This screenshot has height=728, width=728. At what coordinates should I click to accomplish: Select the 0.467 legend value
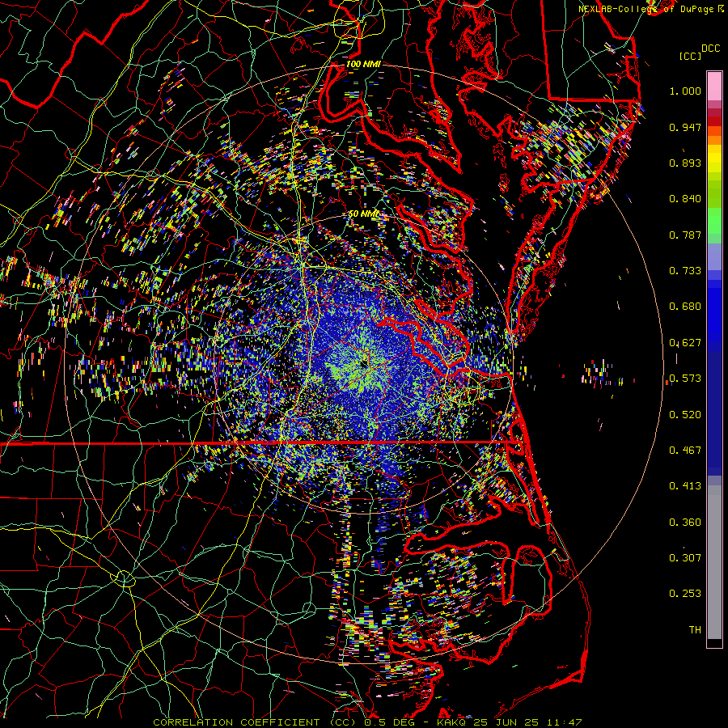coord(685,451)
